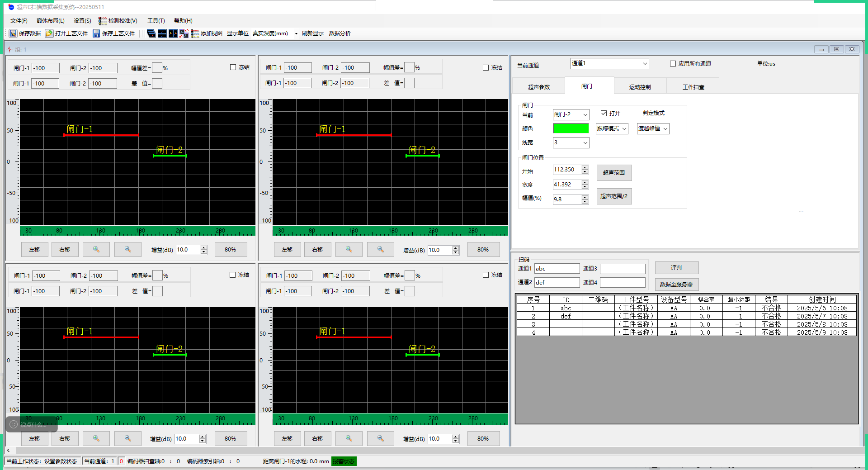Decrease the 宽度 width value with down arrow
Image resolution: width=868 pixels, height=470 pixels.
point(585,187)
